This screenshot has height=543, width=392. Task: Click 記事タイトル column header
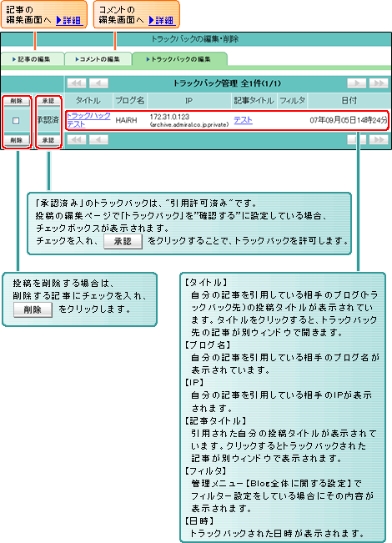pyautogui.click(x=254, y=101)
